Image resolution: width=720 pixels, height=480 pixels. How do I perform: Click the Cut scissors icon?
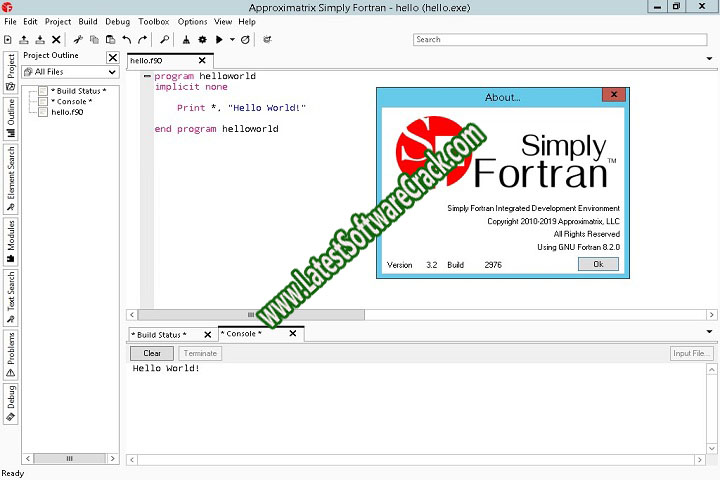(x=77, y=39)
